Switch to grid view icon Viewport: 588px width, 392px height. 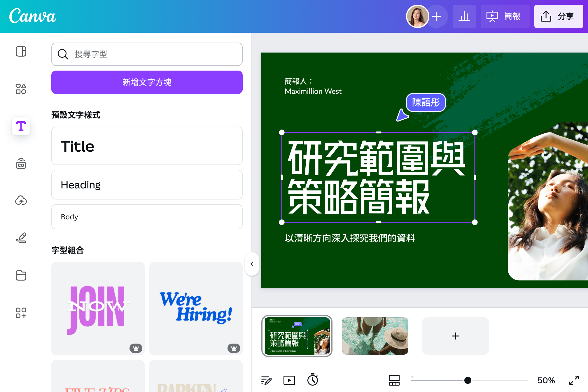pyautogui.click(x=394, y=380)
